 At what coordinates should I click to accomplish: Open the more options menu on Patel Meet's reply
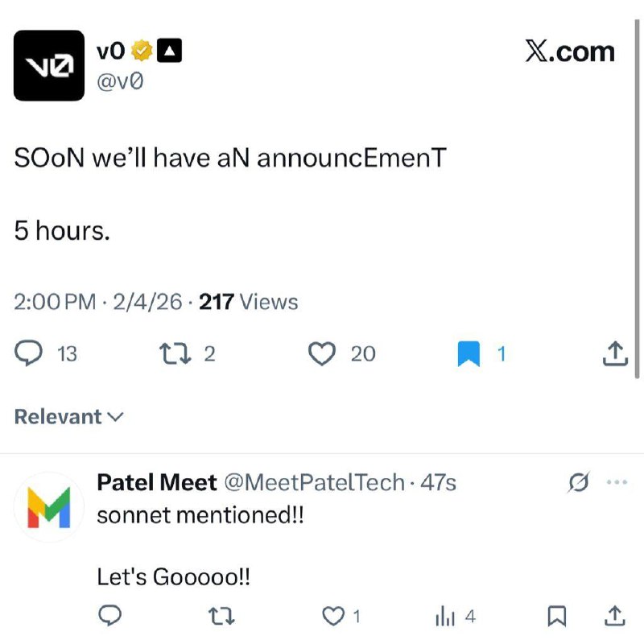pos(618,481)
